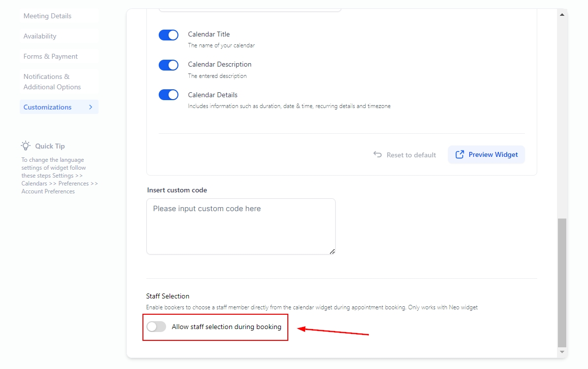
Task: Expand the Customizations chevron arrow
Action: coord(91,107)
